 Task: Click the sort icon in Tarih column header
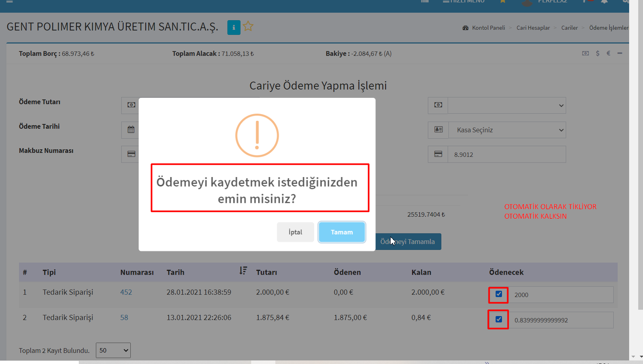(243, 271)
